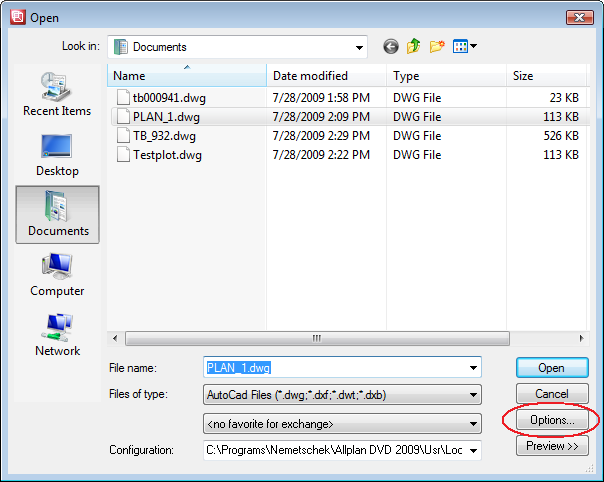Click the scrollbar left arrow
This screenshot has height=482, width=604.
(x=115, y=339)
